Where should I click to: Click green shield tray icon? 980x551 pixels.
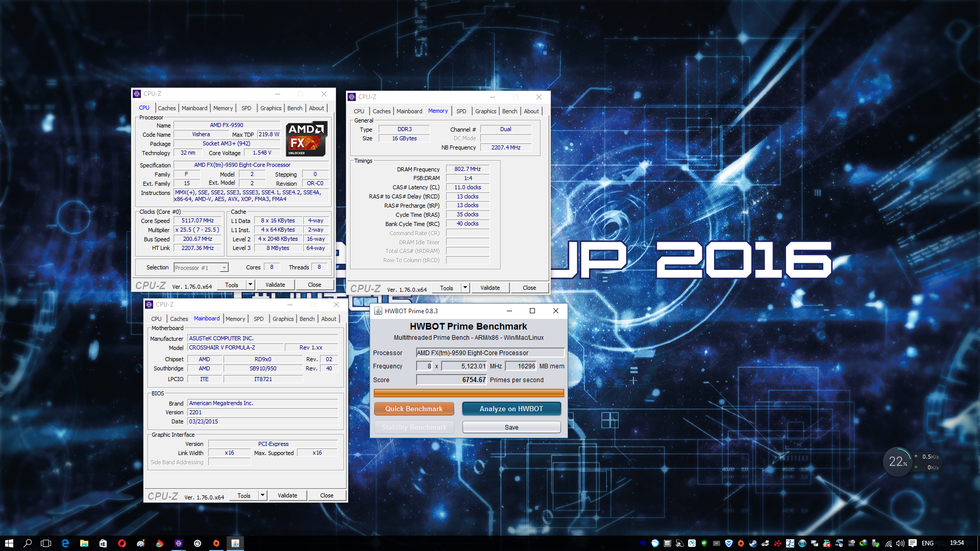(704, 543)
